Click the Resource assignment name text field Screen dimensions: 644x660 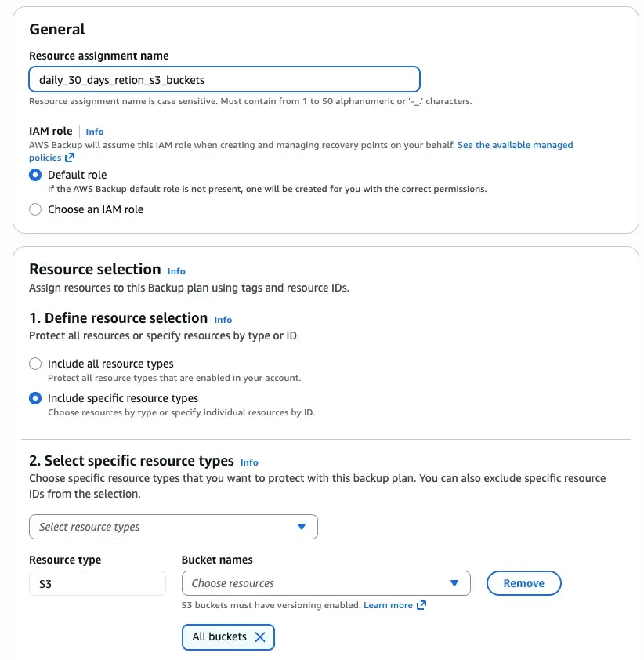point(224,80)
